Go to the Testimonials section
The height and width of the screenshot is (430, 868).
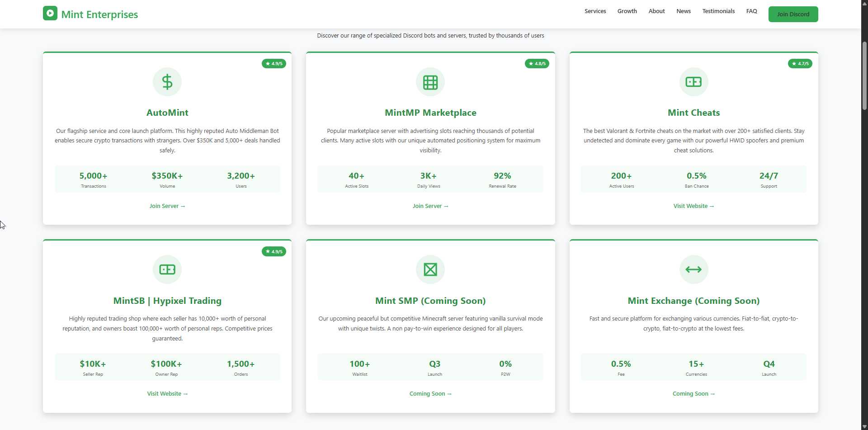pos(718,11)
